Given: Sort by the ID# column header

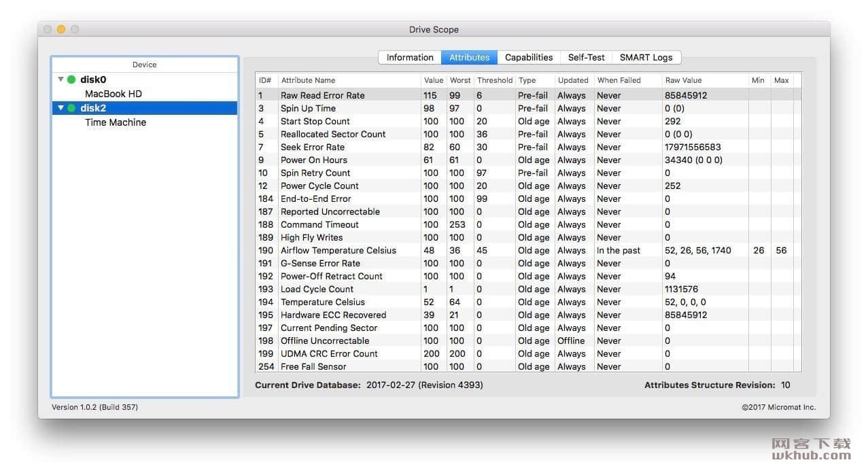Looking at the screenshot, I should (x=266, y=80).
